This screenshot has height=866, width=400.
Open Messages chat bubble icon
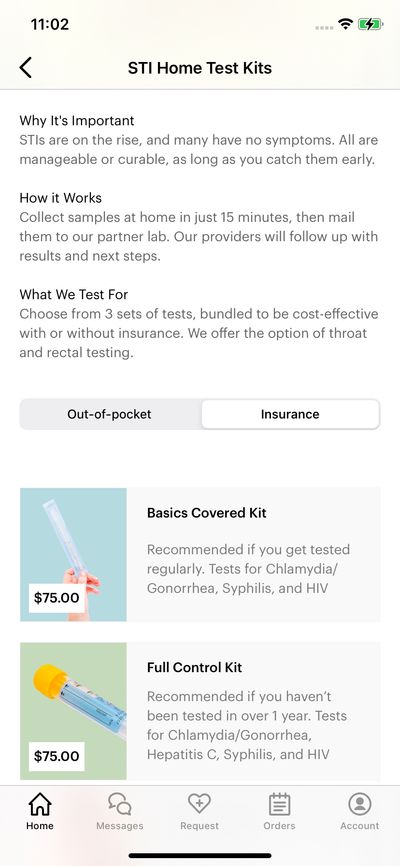click(x=119, y=804)
